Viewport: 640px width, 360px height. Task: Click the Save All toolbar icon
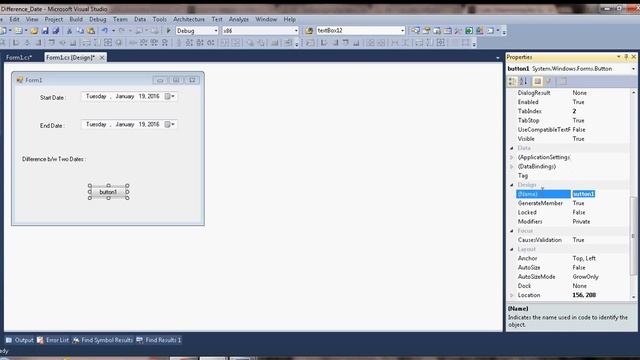(56, 31)
